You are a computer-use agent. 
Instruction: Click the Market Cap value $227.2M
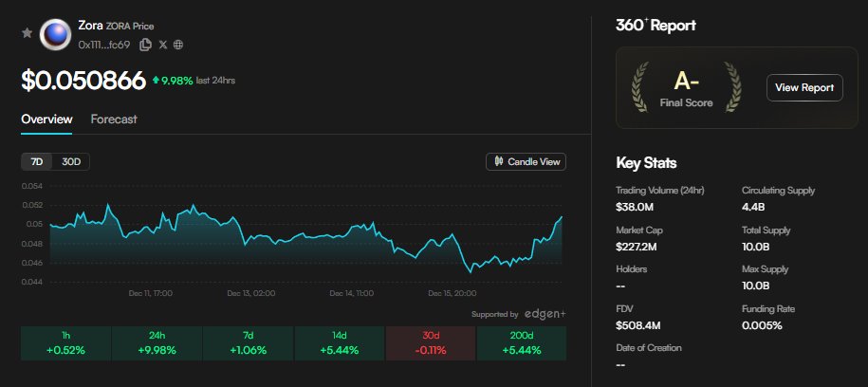point(637,247)
